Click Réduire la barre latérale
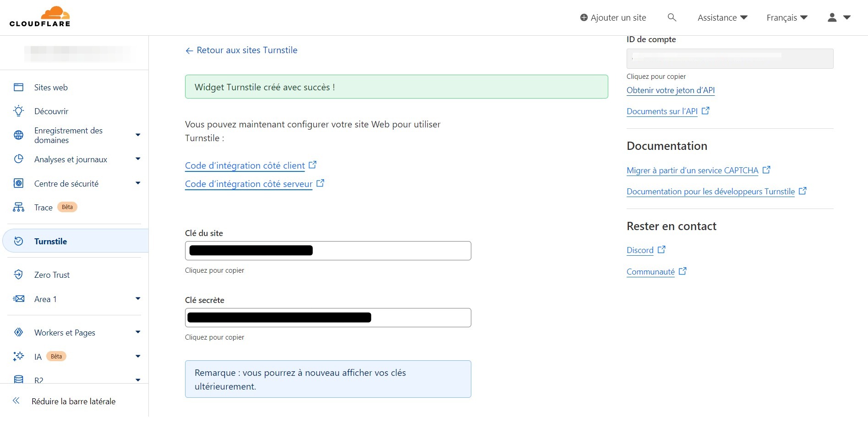The width and height of the screenshot is (868, 429). click(x=73, y=401)
